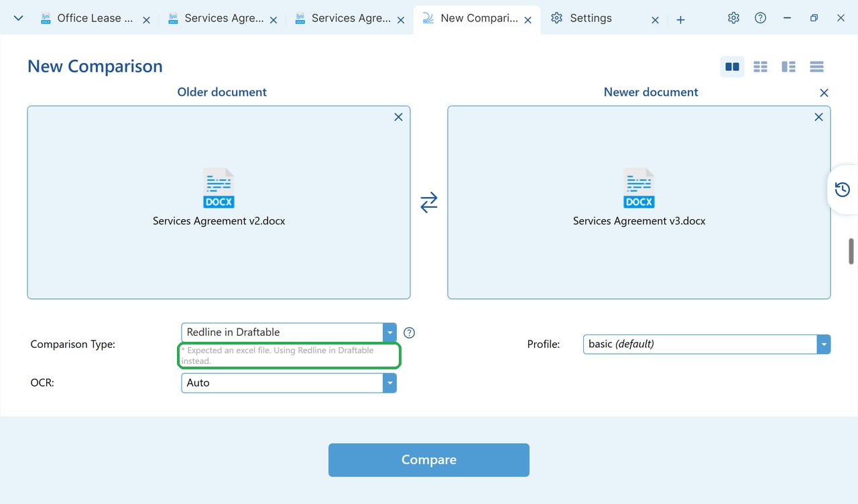This screenshot has height=504, width=858.
Task: Click the Older document heading
Action: coord(222,92)
